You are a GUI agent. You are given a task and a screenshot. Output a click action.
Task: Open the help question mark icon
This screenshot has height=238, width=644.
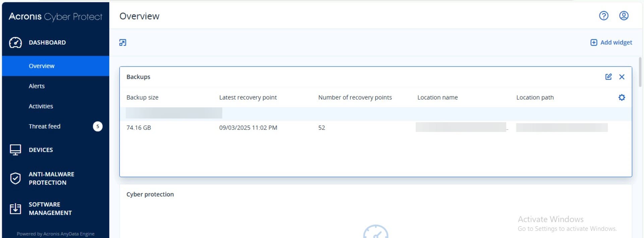click(603, 16)
